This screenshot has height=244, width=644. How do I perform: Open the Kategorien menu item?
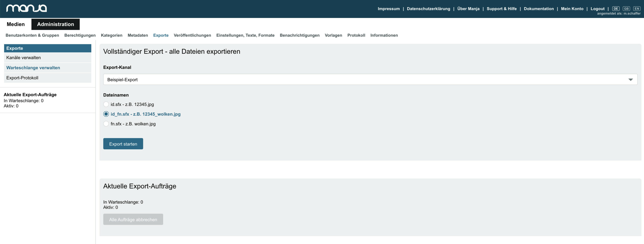click(112, 35)
